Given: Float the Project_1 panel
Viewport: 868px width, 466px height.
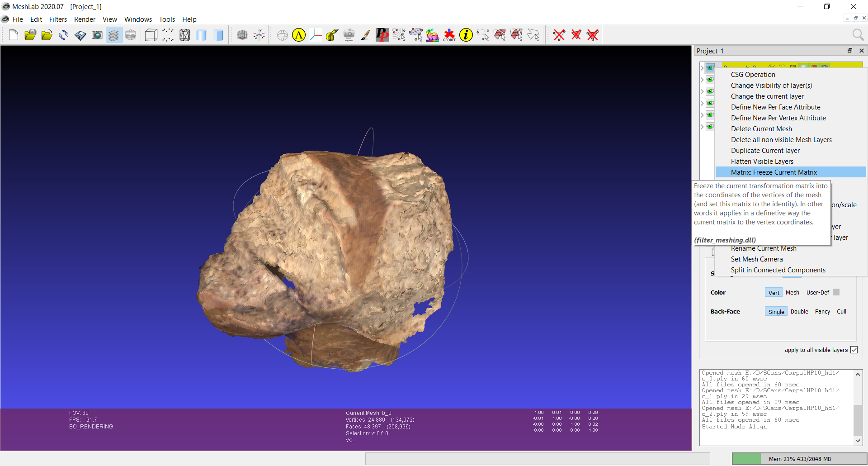Looking at the screenshot, I should [x=850, y=51].
